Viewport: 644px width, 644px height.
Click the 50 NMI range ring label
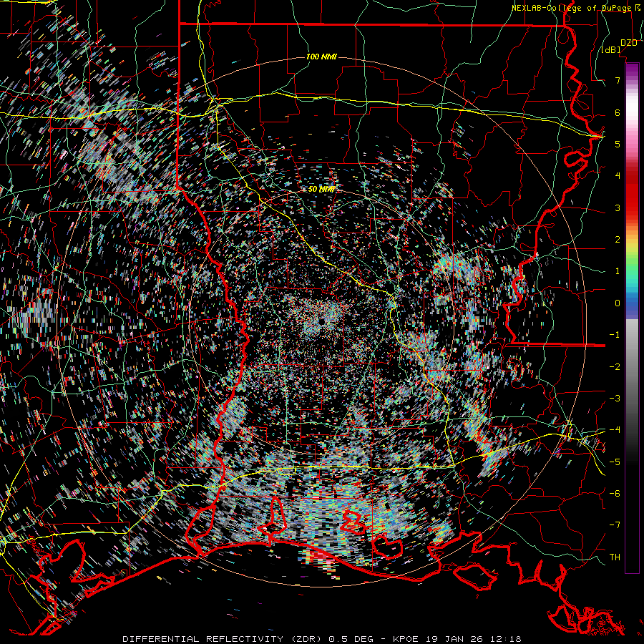tap(323, 190)
